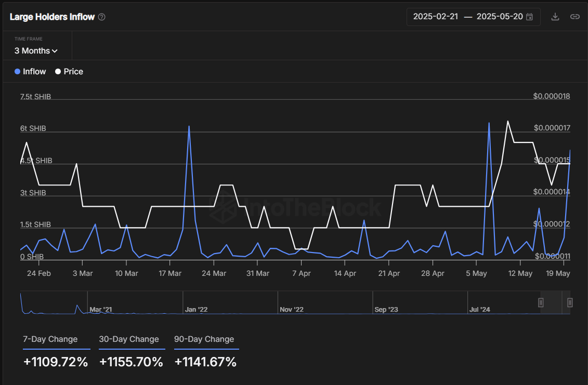The width and height of the screenshot is (588, 385).
Task: Click the white Price legend dot
Action: click(x=58, y=72)
